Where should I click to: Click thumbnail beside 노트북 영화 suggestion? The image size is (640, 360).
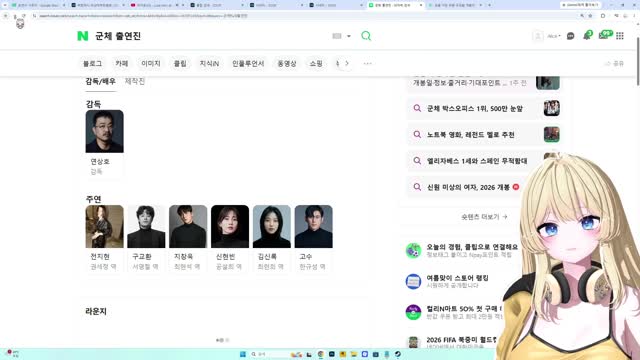coord(552,134)
